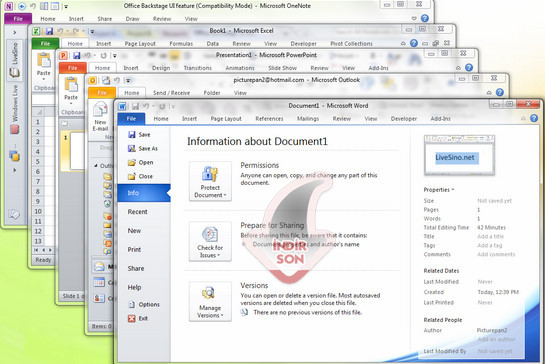
Task: Open PowerPoint's Animations tab
Action: coord(240,68)
